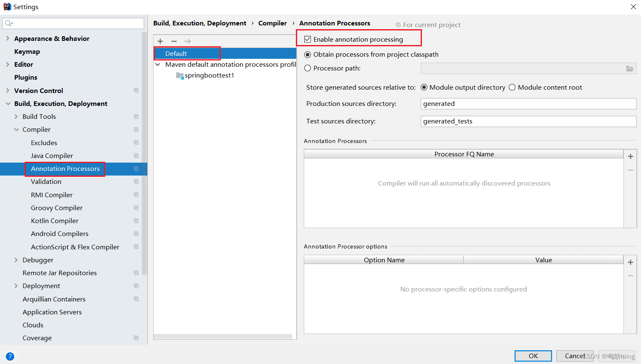
Task: Open Application Servers settings
Action: (52, 312)
